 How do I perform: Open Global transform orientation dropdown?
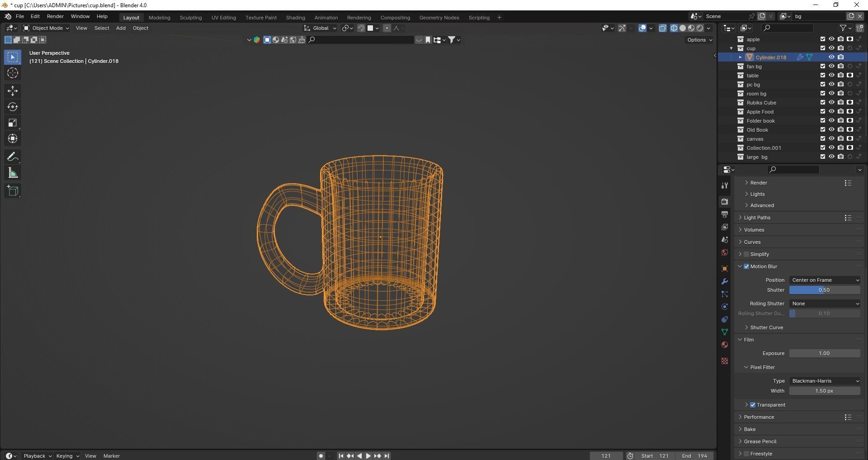(320, 28)
